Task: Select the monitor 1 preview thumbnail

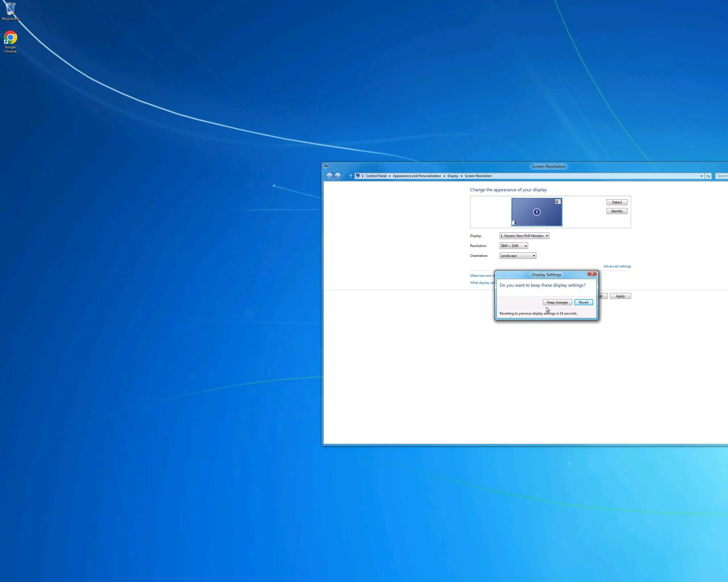Action: tap(537, 212)
